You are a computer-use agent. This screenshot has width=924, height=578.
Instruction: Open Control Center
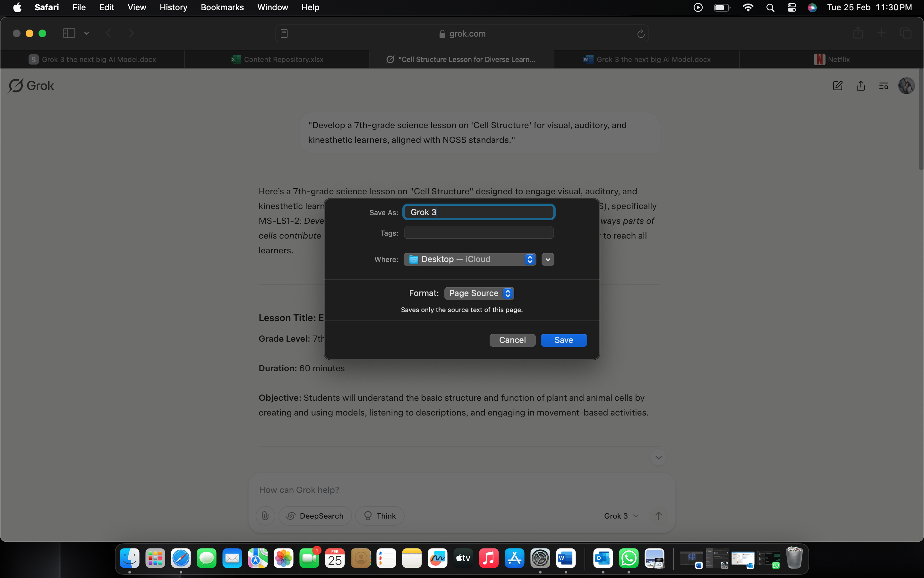coord(791,7)
